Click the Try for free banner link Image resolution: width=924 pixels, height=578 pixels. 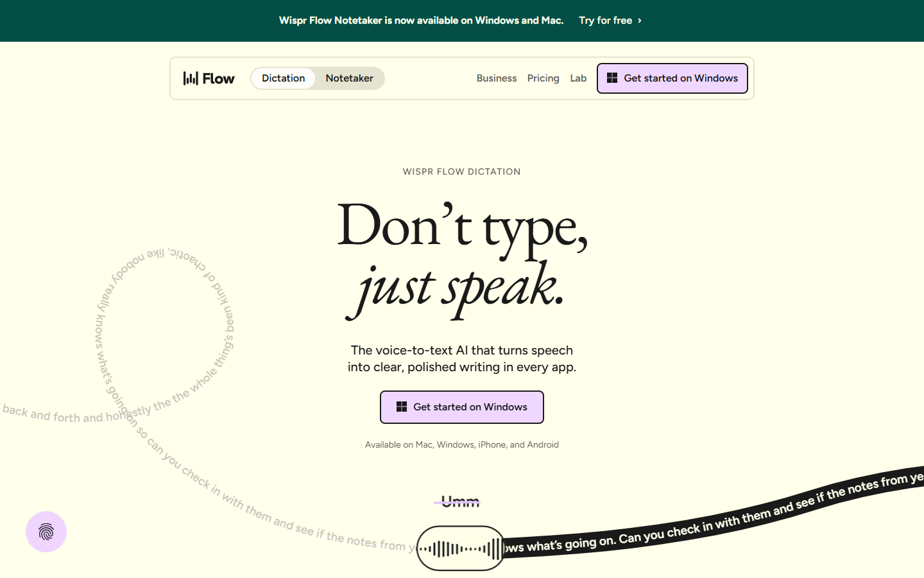pyautogui.click(x=610, y=21)
